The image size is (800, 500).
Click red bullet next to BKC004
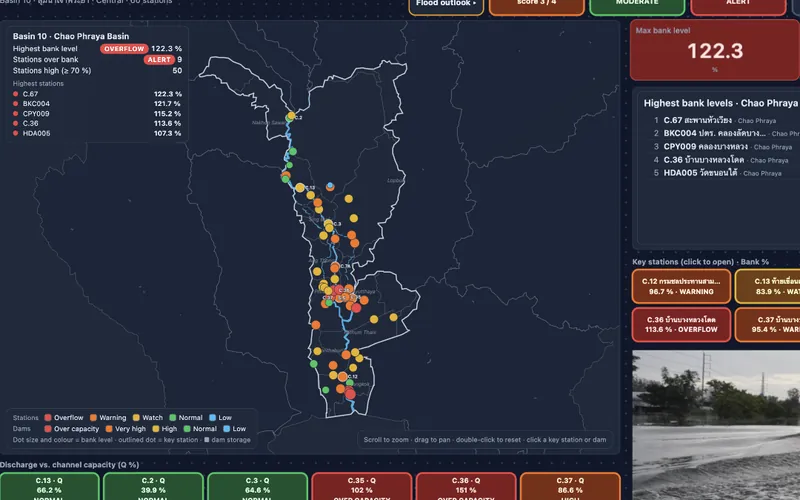[16, 104]
